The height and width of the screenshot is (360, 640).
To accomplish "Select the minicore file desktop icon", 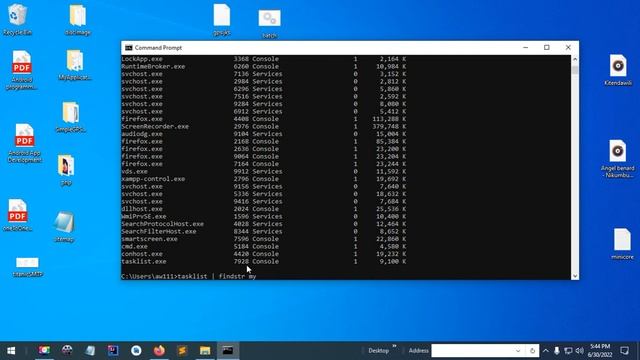I will tap(622, 244).
